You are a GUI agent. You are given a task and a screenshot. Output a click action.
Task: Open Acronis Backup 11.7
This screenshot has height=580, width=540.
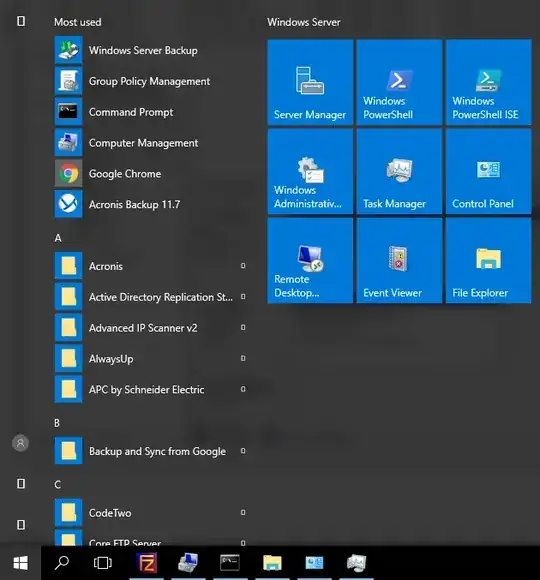[x=150, y=204]
